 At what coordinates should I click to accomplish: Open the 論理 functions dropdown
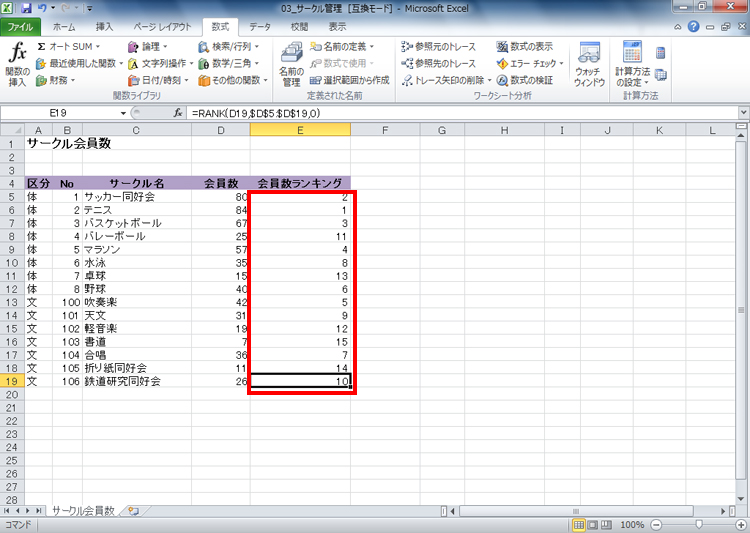click(148, 47)
